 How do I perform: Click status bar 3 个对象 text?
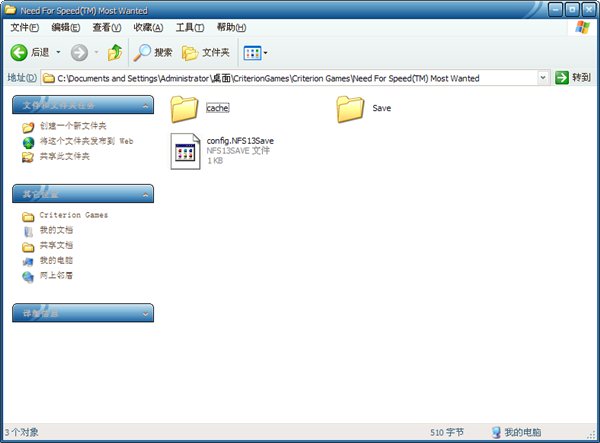(x=21, y=432)
